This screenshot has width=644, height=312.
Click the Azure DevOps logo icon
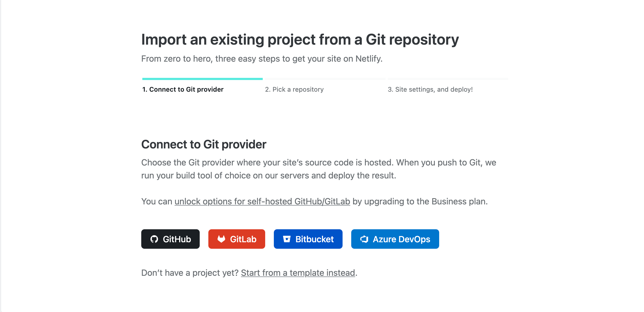click(364, 239)
